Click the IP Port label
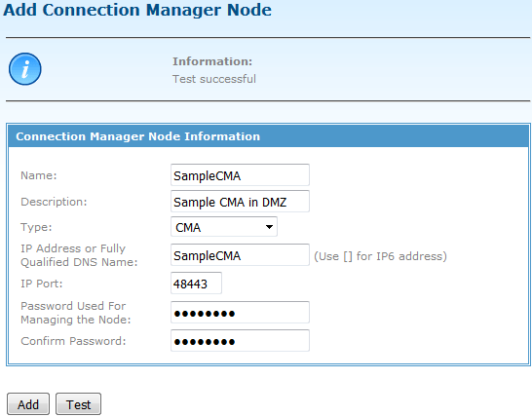This screenshot has width=532, height=417. pyautogui.click(x=42, y=284)
